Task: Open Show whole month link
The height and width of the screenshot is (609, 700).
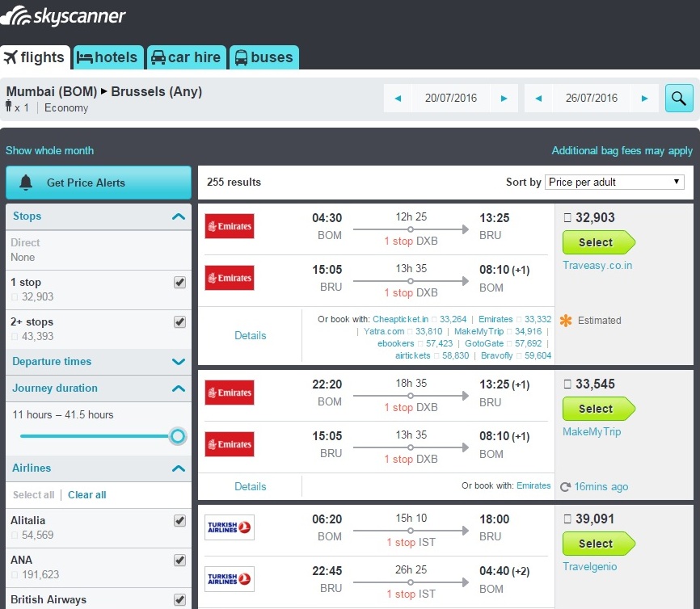Action: pos(49,151)
